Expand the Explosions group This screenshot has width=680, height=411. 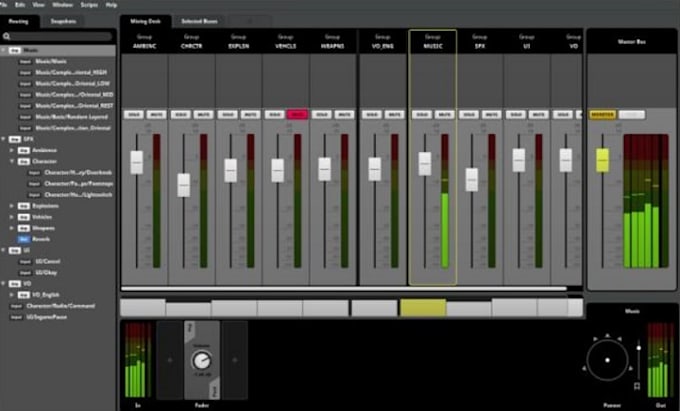click(x=12, y=206)
